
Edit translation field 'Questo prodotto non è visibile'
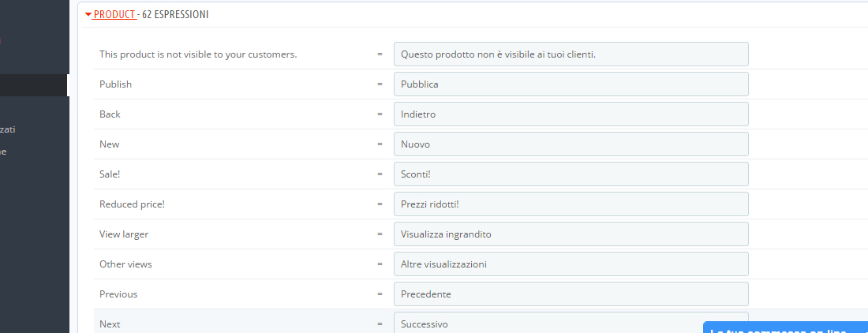[x=571, y=54]
